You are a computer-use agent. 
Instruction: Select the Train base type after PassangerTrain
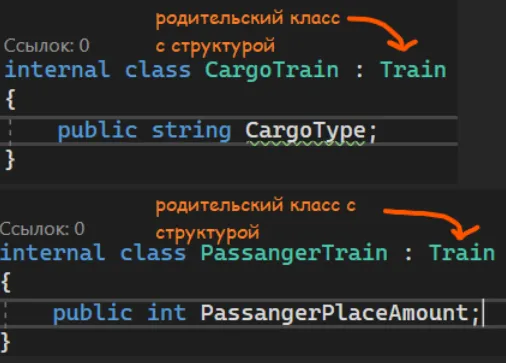click(462, 252)
